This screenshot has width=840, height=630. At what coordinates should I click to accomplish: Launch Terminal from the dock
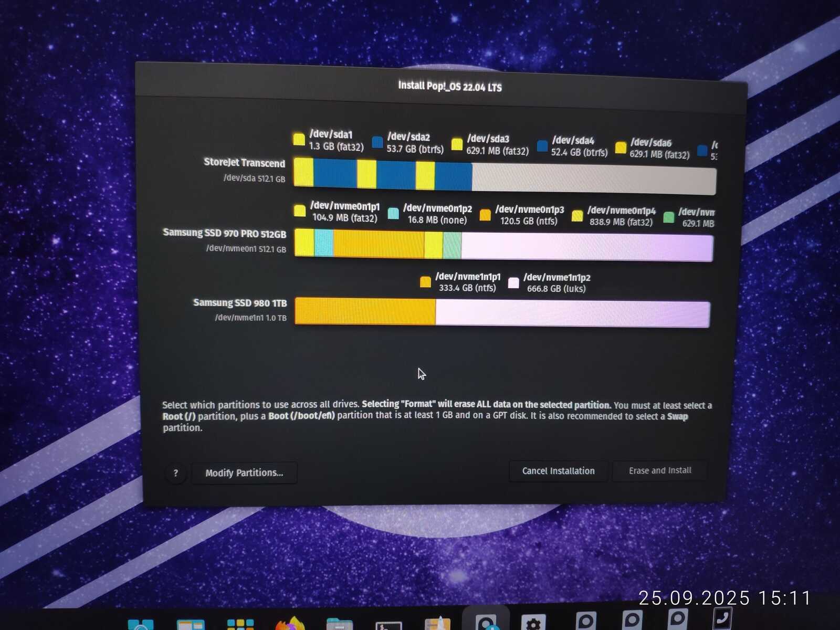coord(389,625)
